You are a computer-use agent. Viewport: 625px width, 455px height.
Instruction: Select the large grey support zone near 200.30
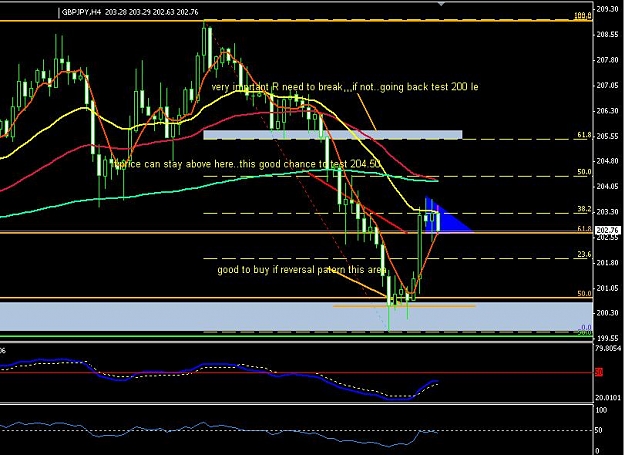tap(296, 316)
